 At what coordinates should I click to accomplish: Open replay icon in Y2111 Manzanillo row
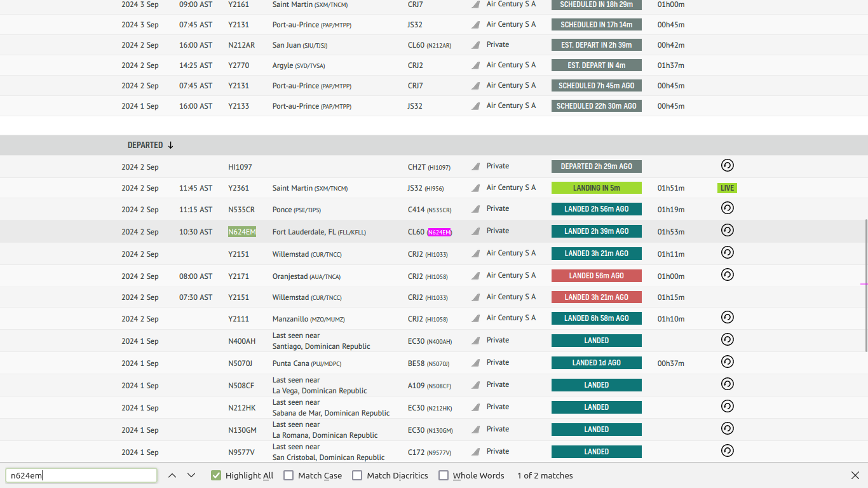[728, 317]
